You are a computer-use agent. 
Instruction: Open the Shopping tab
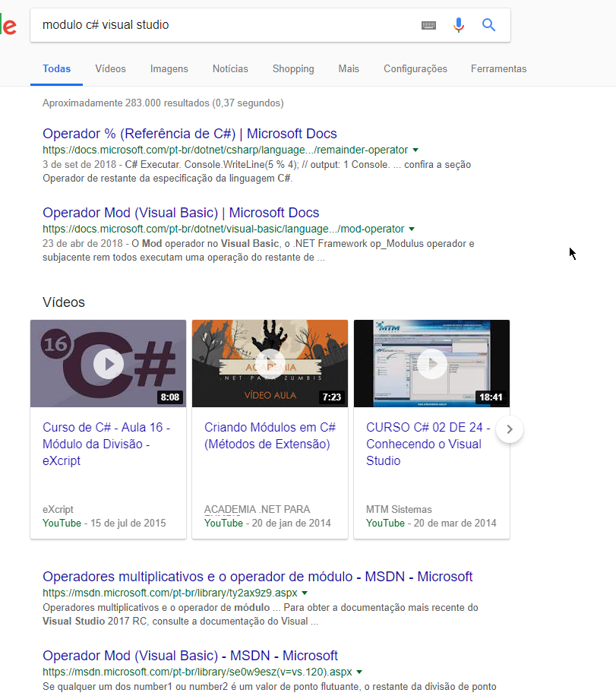293,69
